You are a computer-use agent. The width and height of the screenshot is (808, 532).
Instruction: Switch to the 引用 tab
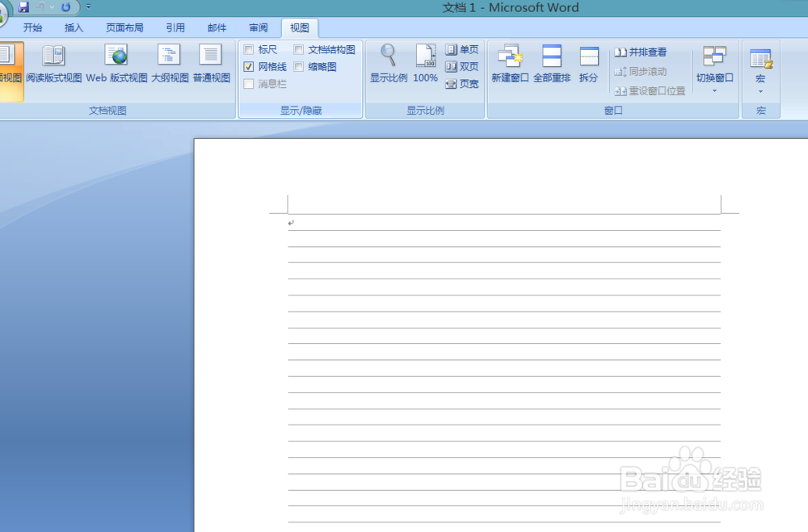tap(175, 27)
